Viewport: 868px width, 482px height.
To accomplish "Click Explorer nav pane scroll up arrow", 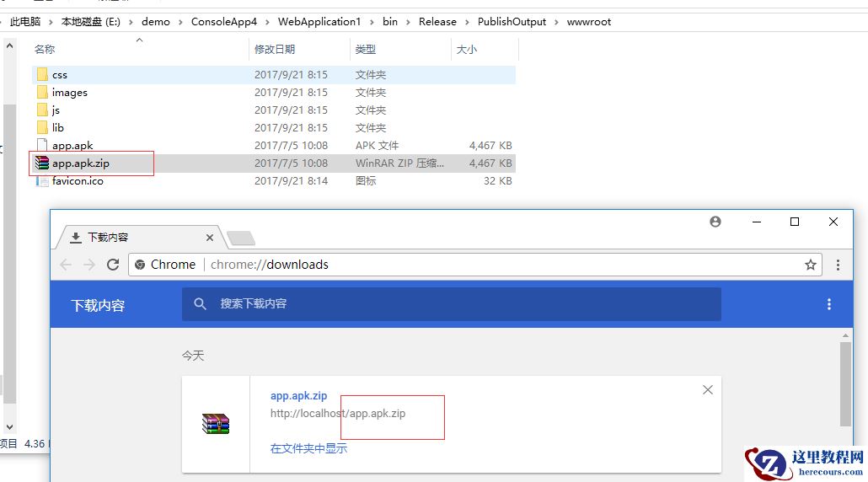I will (9, 46).
